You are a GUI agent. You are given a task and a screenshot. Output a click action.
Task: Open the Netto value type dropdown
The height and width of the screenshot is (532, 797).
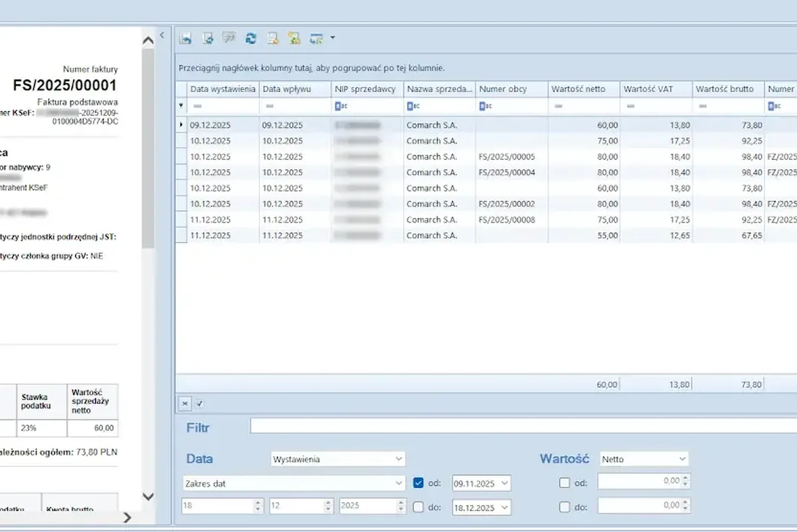pyautogui.click(x=644, y=459)
